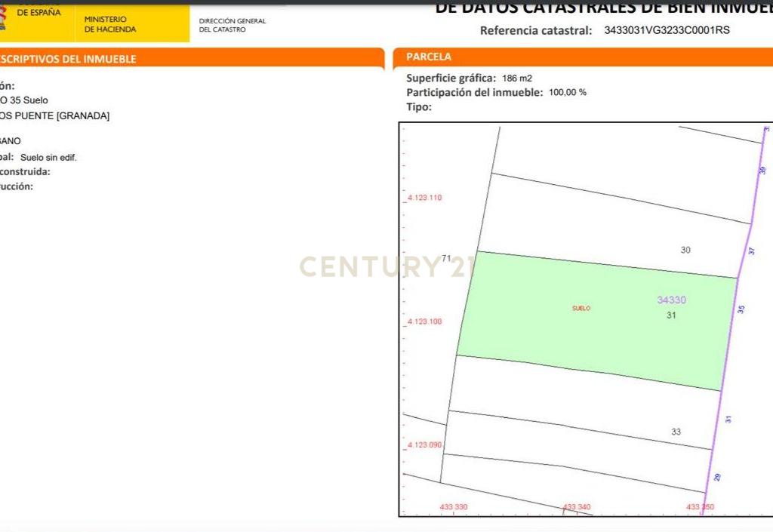Click street number 35 along purple line
The height and width of the screenshot is (532, 773).
coord(741,309)
